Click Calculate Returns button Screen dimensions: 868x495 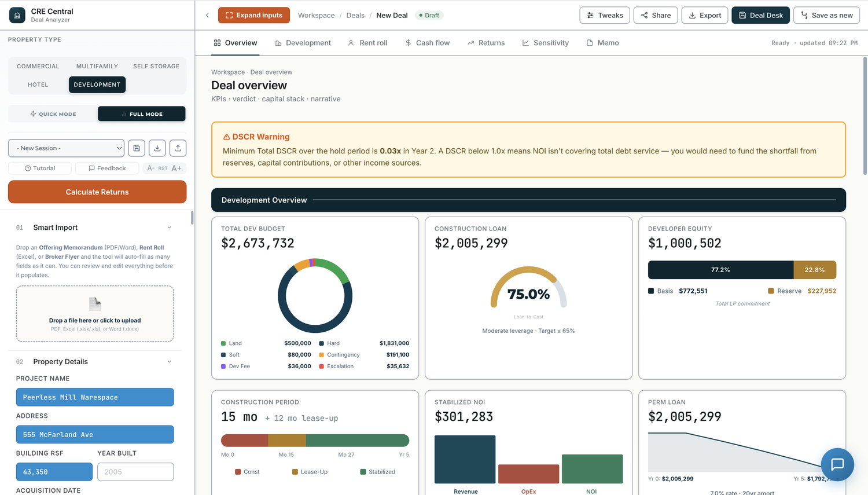click(97, 192)
